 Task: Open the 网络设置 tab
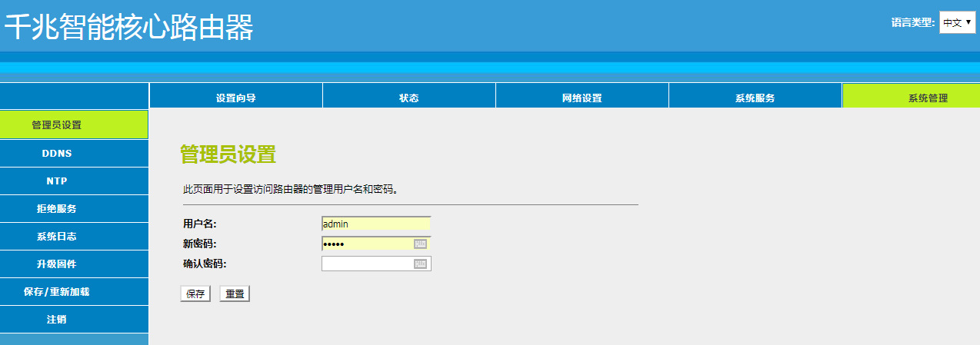pos(582,98)
